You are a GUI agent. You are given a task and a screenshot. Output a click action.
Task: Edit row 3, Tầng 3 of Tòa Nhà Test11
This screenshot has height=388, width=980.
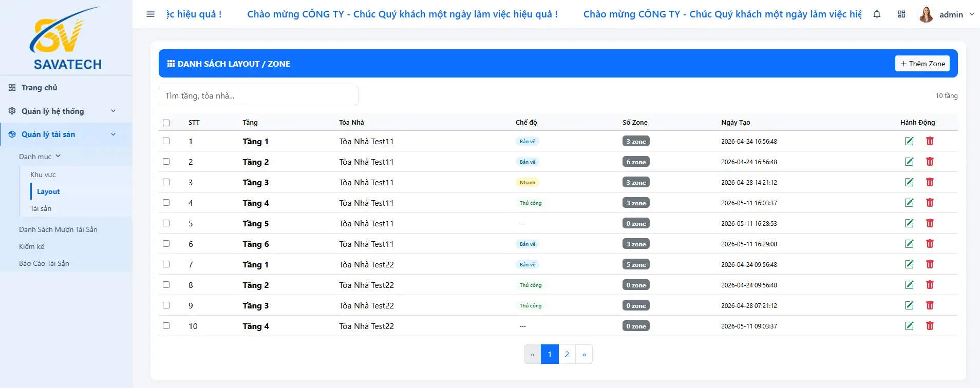[909, 182]
